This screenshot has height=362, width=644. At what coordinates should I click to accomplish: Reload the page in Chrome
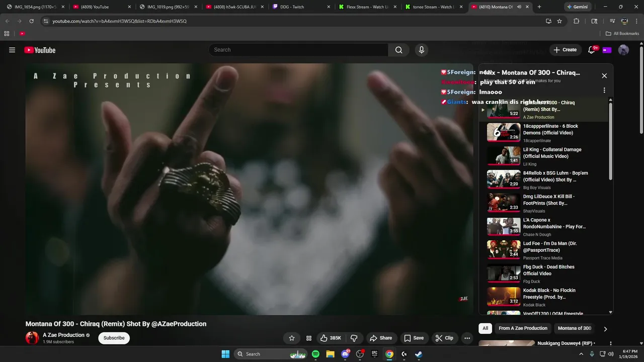point(31,21)
